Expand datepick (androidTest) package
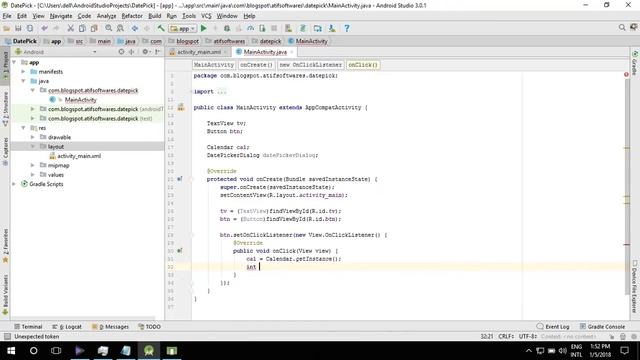The width and height of the screenshot is (640, 360). [33, 109]
